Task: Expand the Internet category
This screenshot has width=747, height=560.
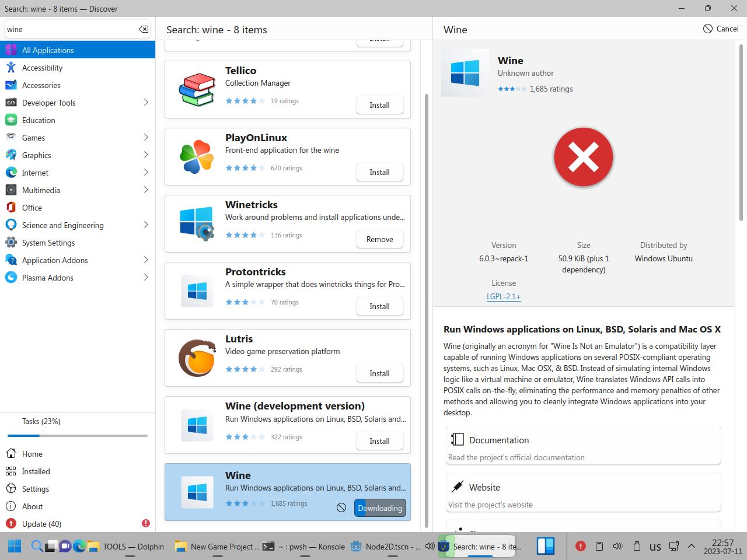Action: (146, 173)
